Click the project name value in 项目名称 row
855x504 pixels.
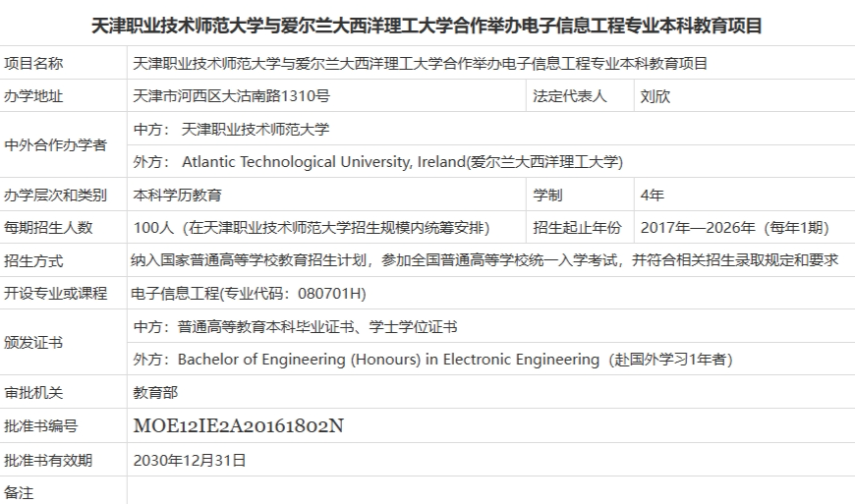pyautogui.click(x=420, y=64)
